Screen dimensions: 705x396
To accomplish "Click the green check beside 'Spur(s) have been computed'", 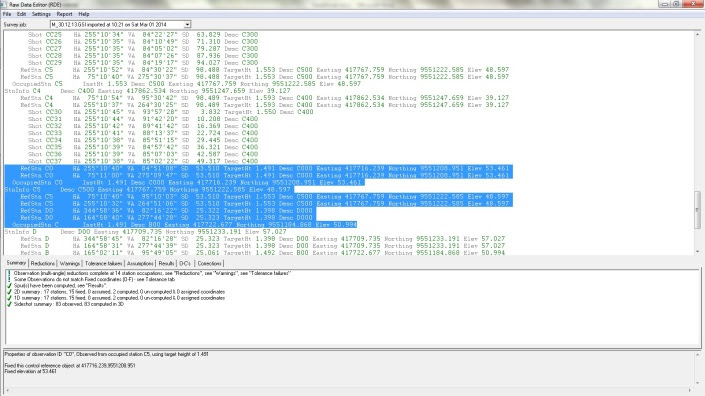I will 9,285.
